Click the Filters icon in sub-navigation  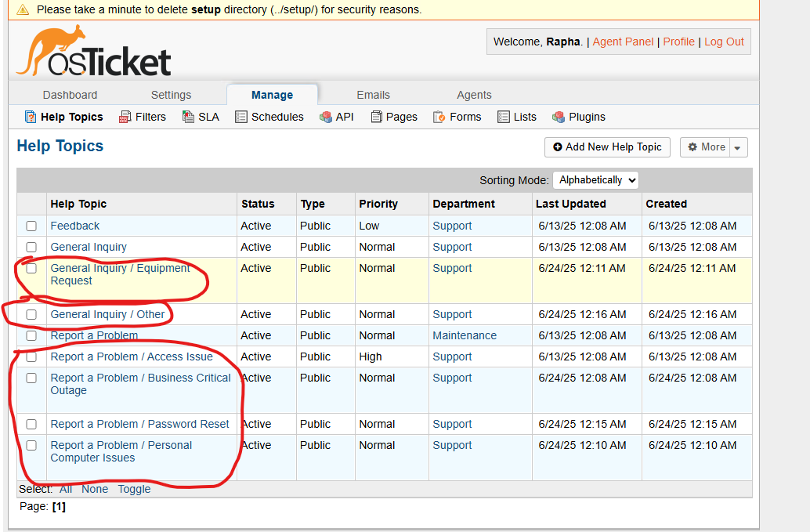(x=125, y=118)
